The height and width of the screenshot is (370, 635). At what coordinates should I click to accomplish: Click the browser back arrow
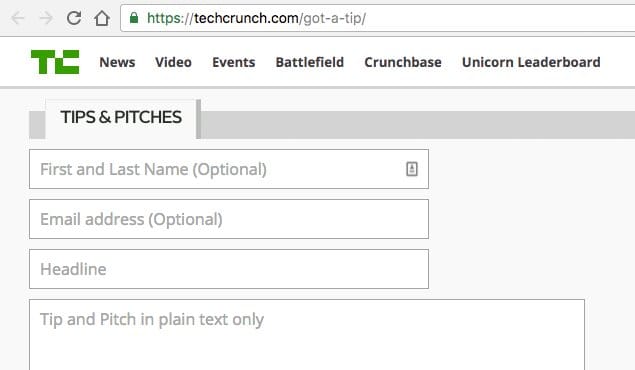(18, 18)
